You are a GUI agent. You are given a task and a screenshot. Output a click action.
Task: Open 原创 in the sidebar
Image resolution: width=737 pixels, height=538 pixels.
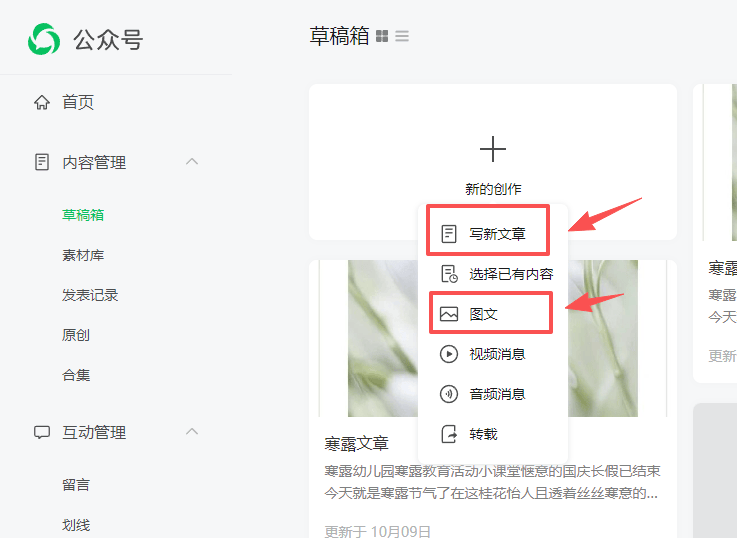[x=76, y=335]
